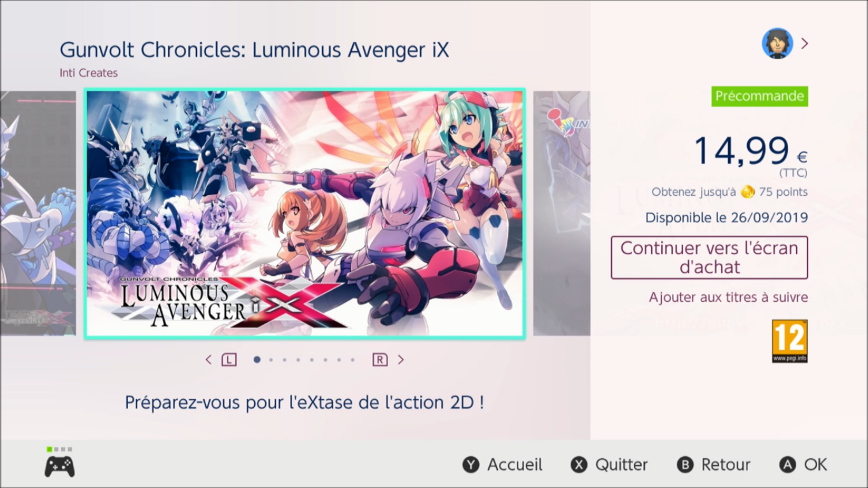Click Continuer vers l'écran d'achat button
Image resolution: width=868 pixels, height=488 pixels.
click(x=709, y=257)
